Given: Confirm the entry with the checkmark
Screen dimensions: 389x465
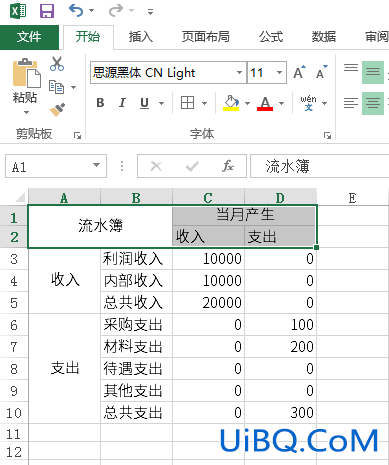Looking at the screenshot, I should coord(192,166).
